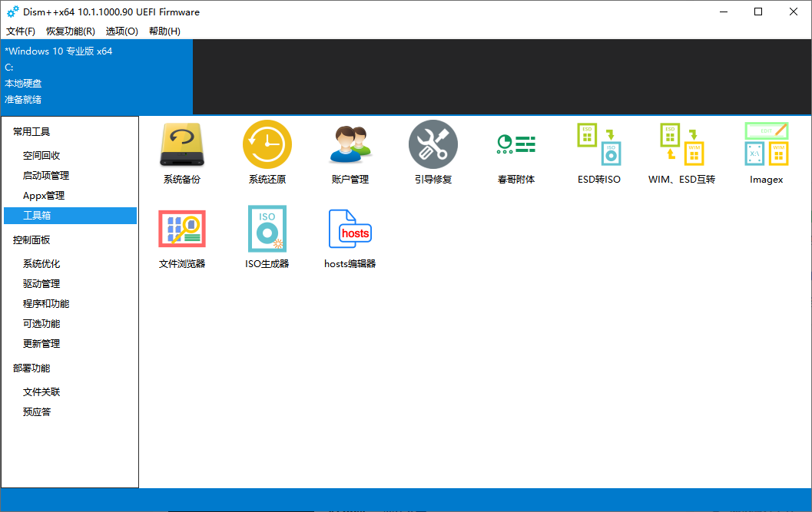Open the 恢复功能(R) menu
The height and width of the screenshot is (512, 812).
(71, 31)
